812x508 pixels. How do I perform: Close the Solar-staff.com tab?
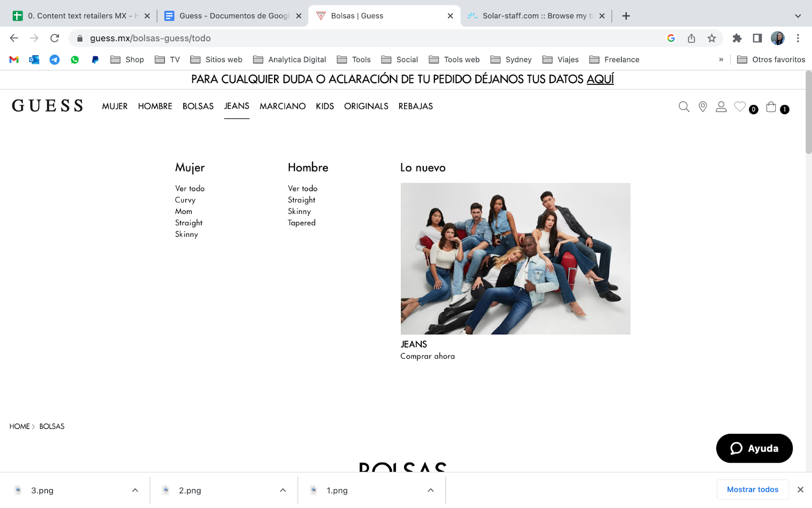pyautogui.click(x=602, y=16)
